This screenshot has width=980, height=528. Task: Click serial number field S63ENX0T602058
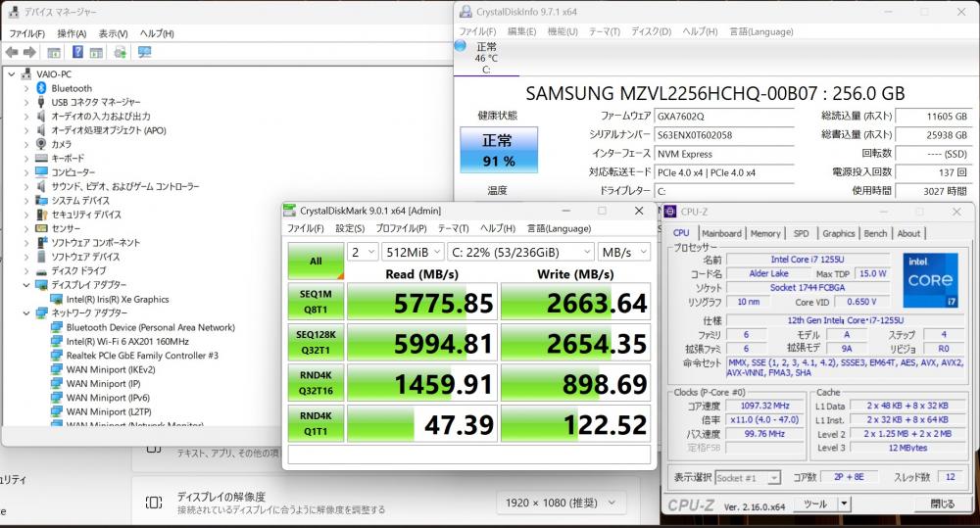pyautogui.click(x=724, y=135)
